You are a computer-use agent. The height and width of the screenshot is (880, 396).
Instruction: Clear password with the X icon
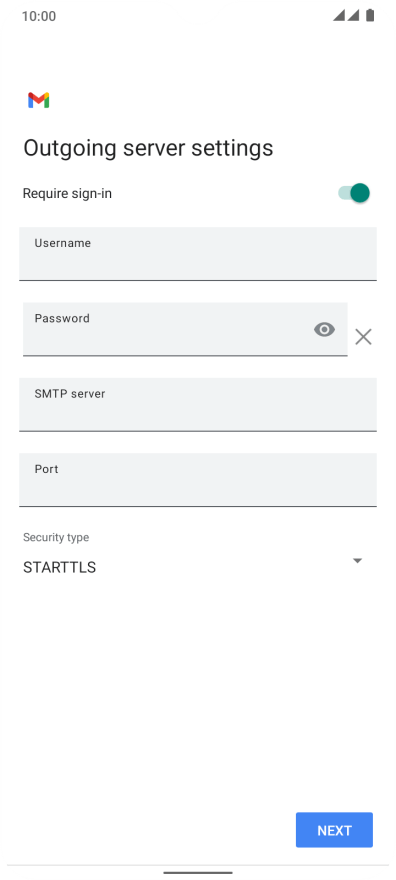pyautogui.click(x=363, y=337)
